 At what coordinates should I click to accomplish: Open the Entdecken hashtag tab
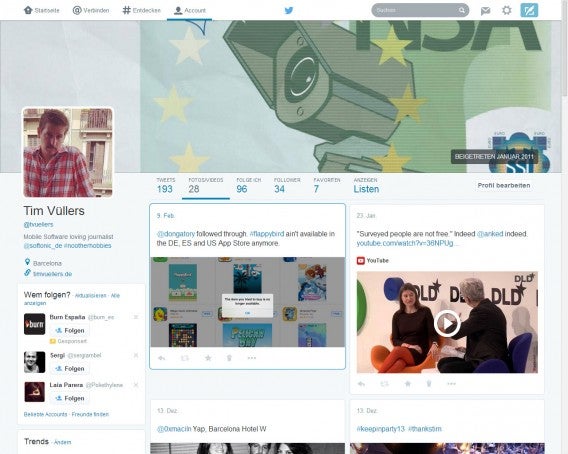click(142, 10)
